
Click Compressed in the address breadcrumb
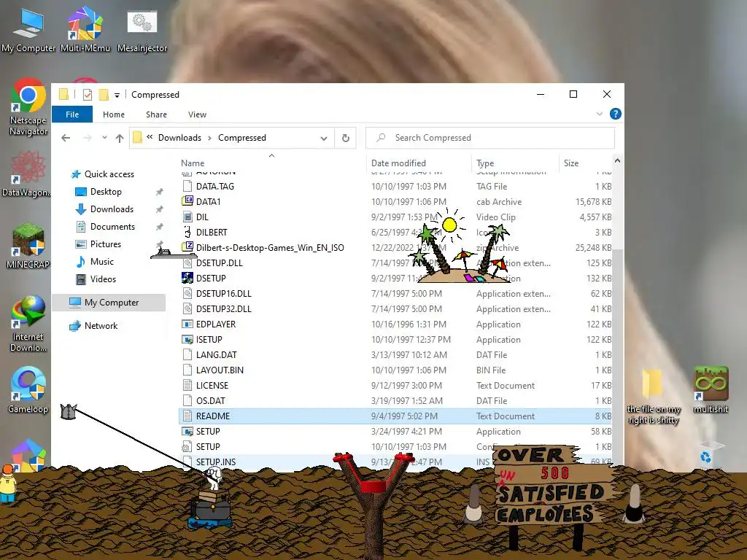click(242, 138)
